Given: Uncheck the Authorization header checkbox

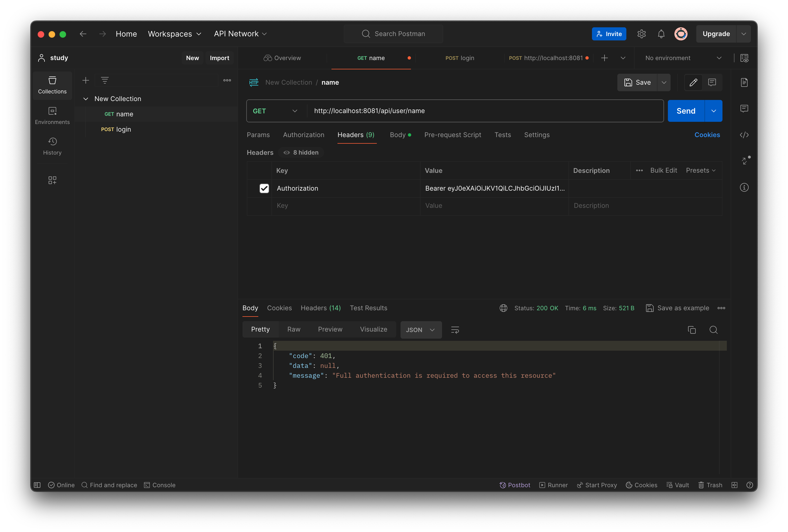Looking at the screenshot, I should tap(264, 188).
